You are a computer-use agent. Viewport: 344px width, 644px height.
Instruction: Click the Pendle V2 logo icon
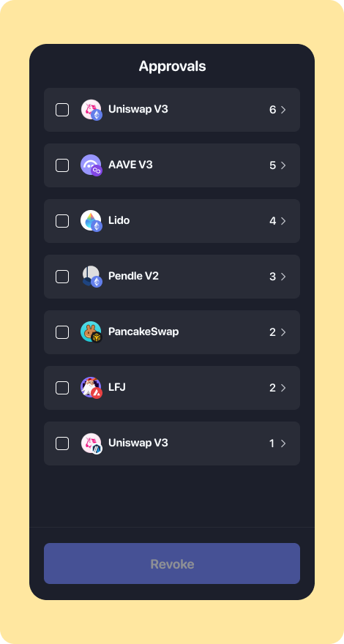91,277
